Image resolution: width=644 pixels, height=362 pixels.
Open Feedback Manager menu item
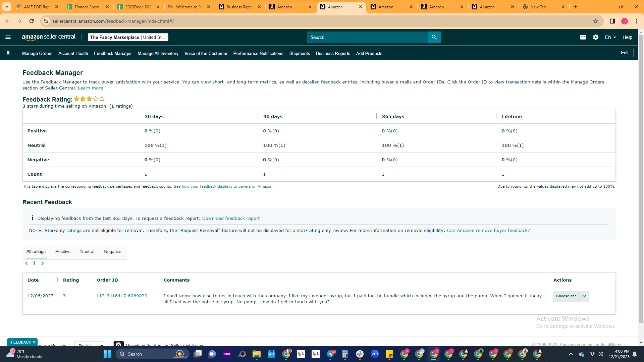[x=113, y=53]
